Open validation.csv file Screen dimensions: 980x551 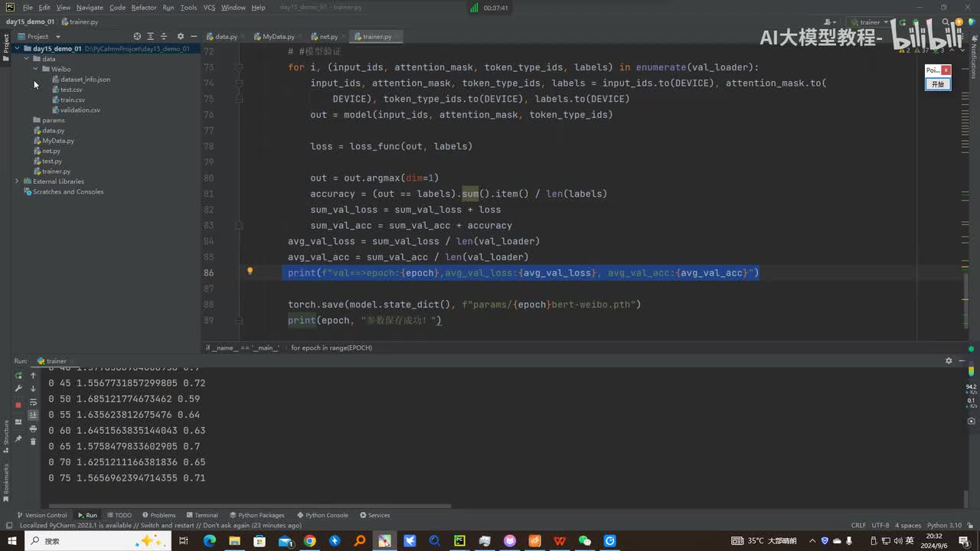point(76,110)
